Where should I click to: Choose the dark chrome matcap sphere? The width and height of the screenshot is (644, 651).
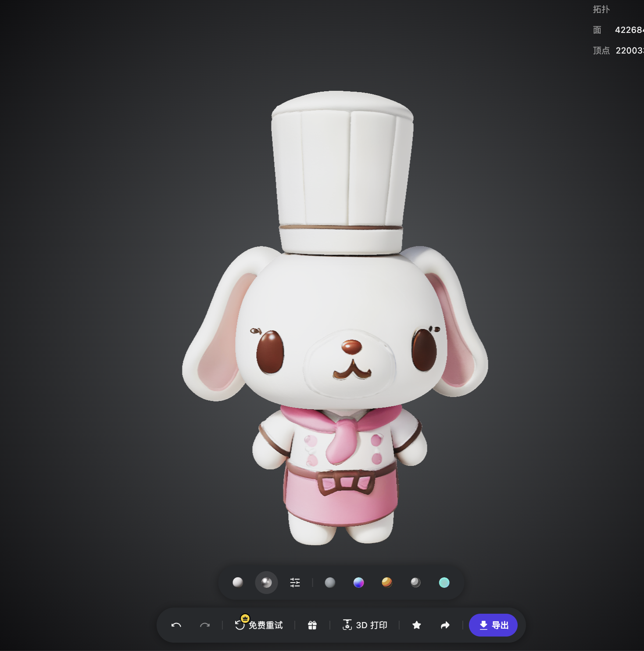pyautogui.click(x=415, y=582)
